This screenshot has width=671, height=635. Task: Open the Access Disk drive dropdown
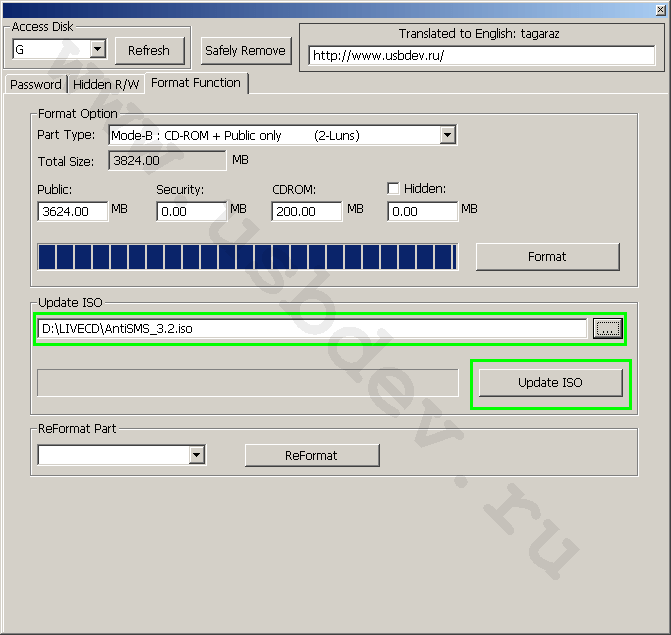98,49
